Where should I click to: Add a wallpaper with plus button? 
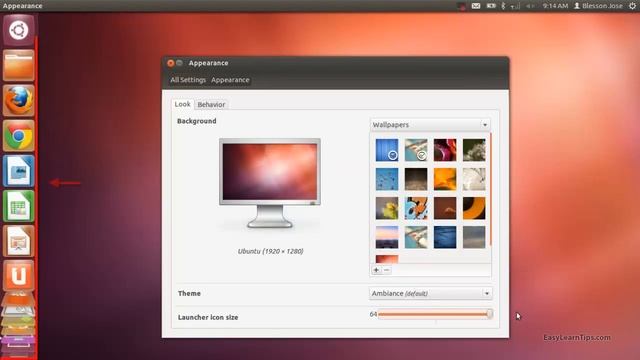(x=376, y=270)
